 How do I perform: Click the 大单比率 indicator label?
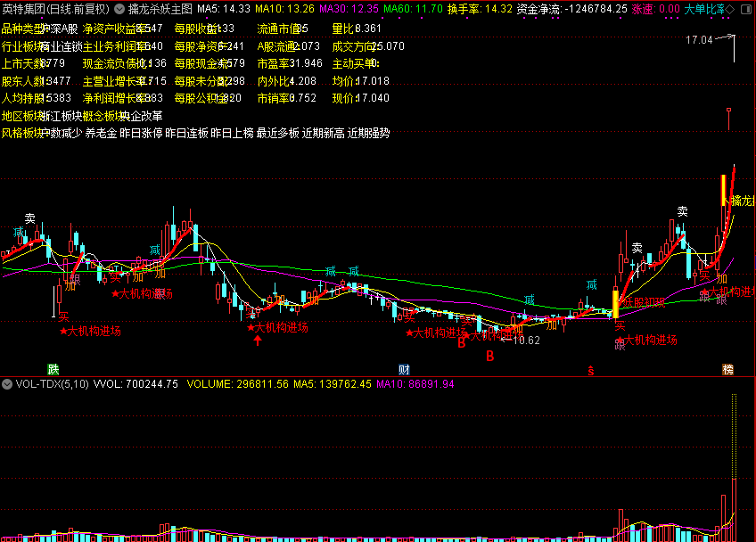click(x=703, y=8)
